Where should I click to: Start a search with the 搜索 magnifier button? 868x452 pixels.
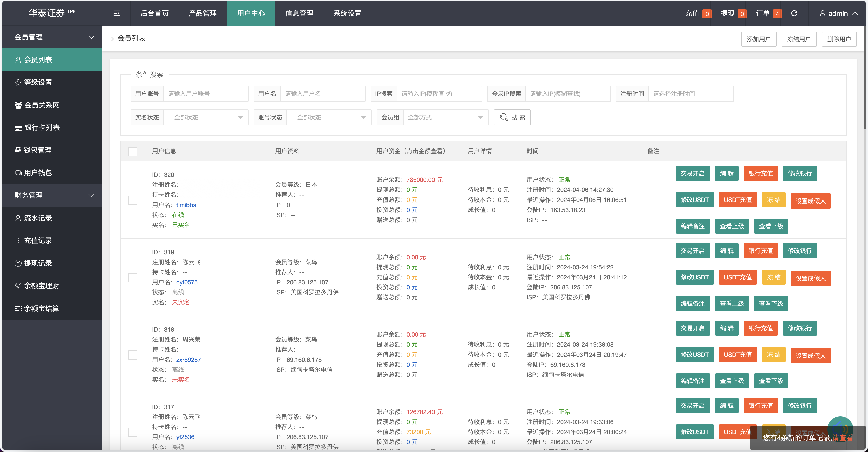point(512,117)
